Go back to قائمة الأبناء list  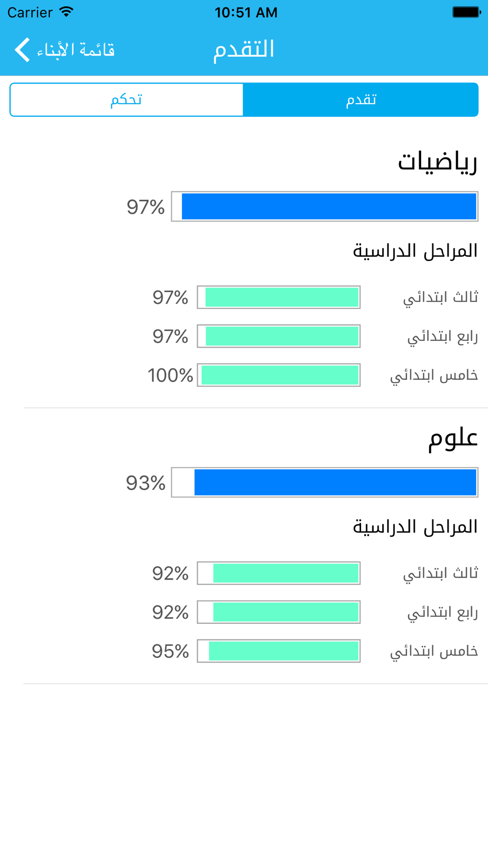[64, 50]
